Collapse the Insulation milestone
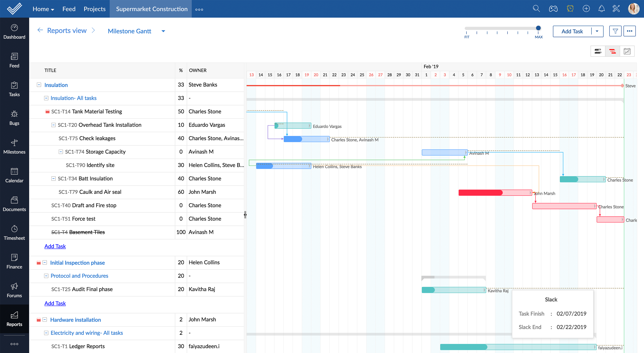 tap(39, 85)
